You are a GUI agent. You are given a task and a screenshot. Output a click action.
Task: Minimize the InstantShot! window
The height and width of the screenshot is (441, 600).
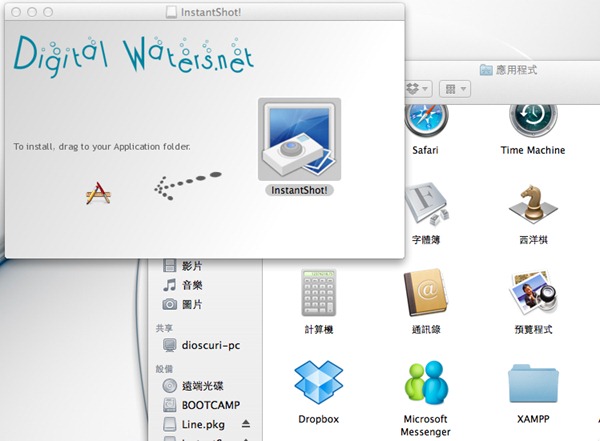[32, 12]
